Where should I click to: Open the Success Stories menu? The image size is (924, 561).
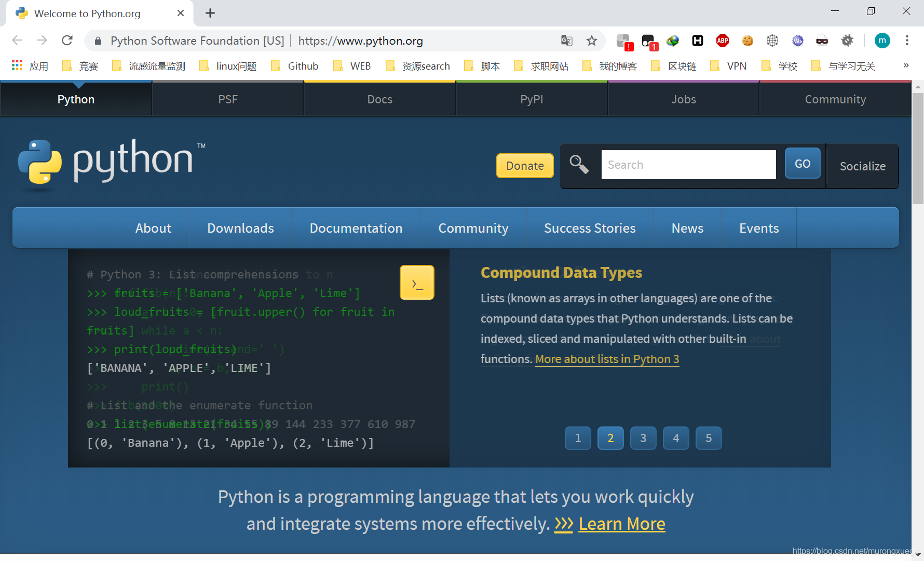tap(590, 228)
